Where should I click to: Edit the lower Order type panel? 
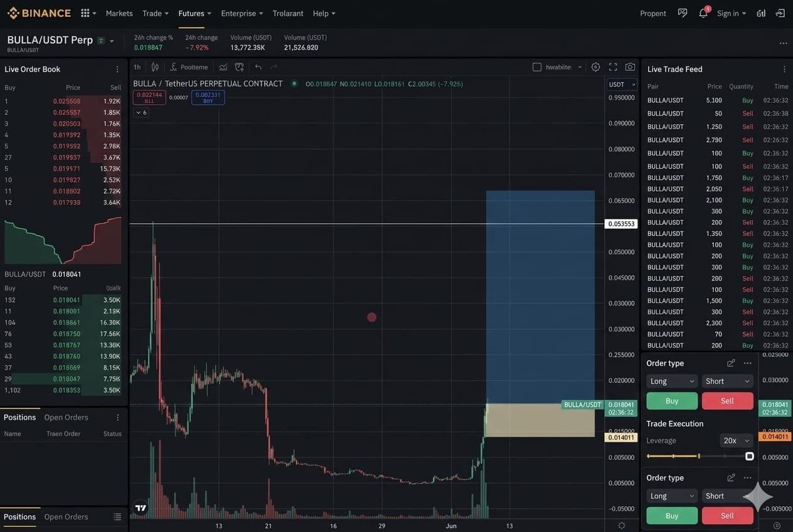(731, 477)
